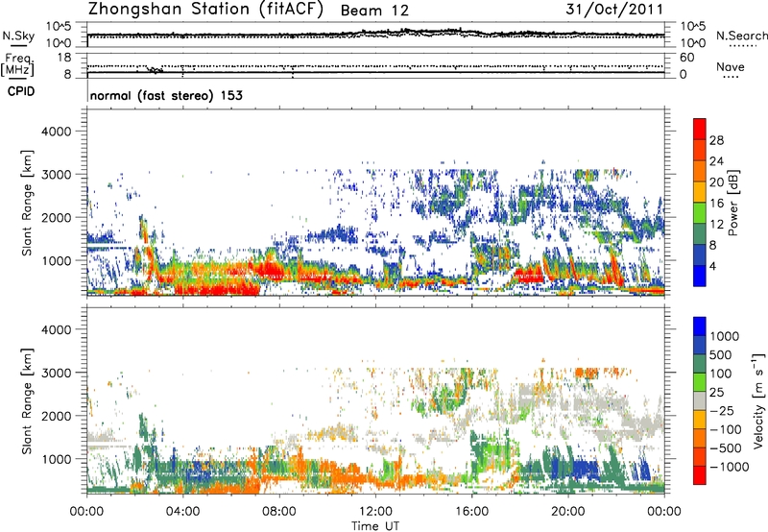The image size is (768, 532).
Task: Select the red −1000 Velocity colorbar segment
Action: click(x=700, y=475)
